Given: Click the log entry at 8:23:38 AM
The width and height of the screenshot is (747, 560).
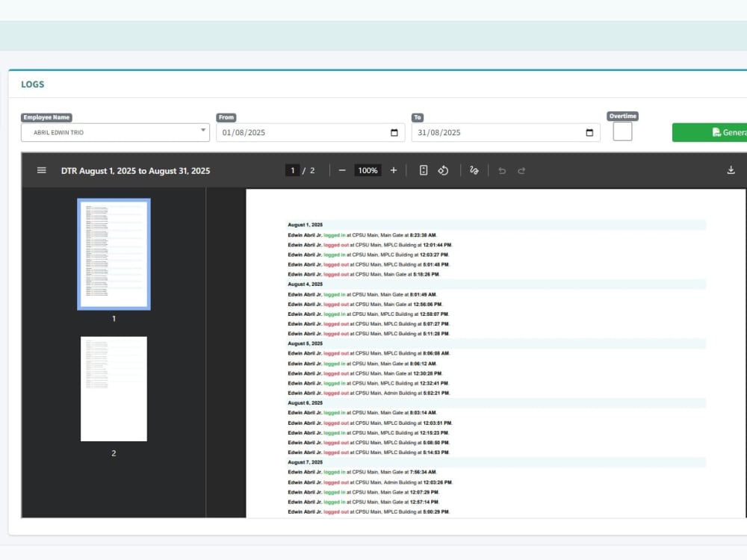Looking at the screenshot, I should (362, 235).
